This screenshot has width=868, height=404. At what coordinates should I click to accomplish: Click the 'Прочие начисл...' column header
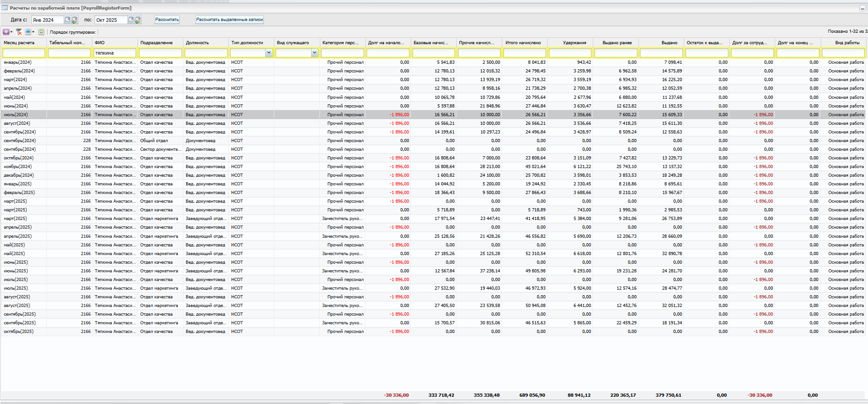coord(479,43)
